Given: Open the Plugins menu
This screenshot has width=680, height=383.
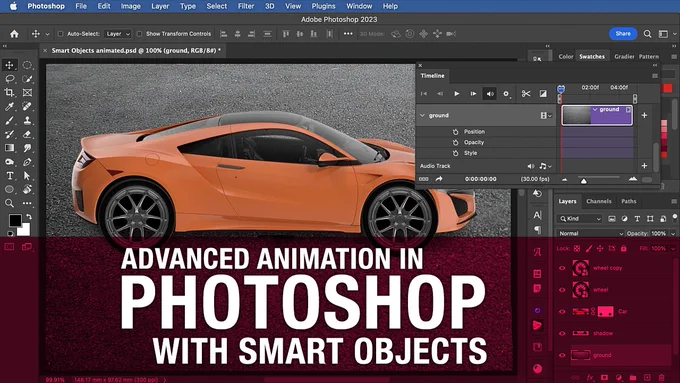Looking at the screenshot, I should 324,6.
